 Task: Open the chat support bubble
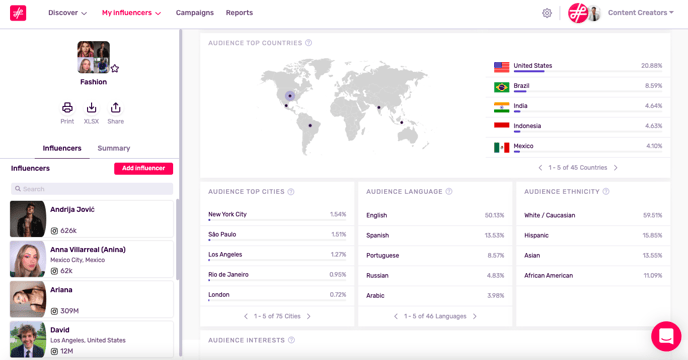[666, 336]
